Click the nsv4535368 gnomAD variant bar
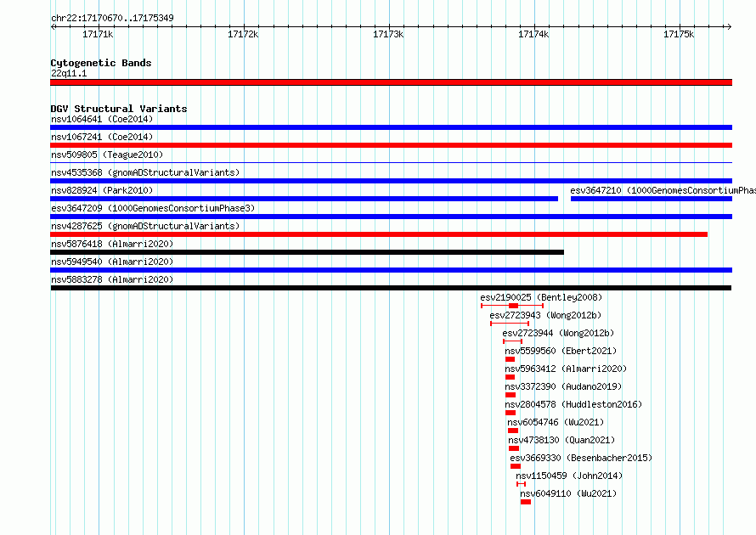This screenshot has width=756, height=535. (391, 181)
